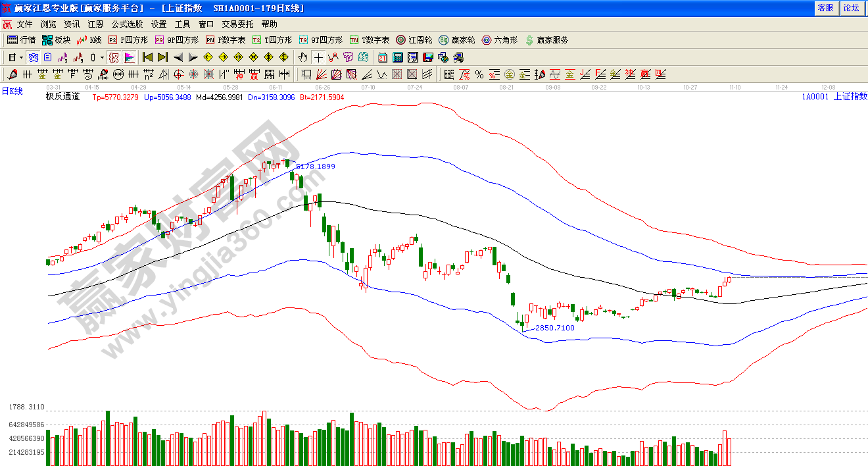This screenshot has height=466, width=868.
Task: Jump to first bar with skip-back arrow
Action: [147, 57]
